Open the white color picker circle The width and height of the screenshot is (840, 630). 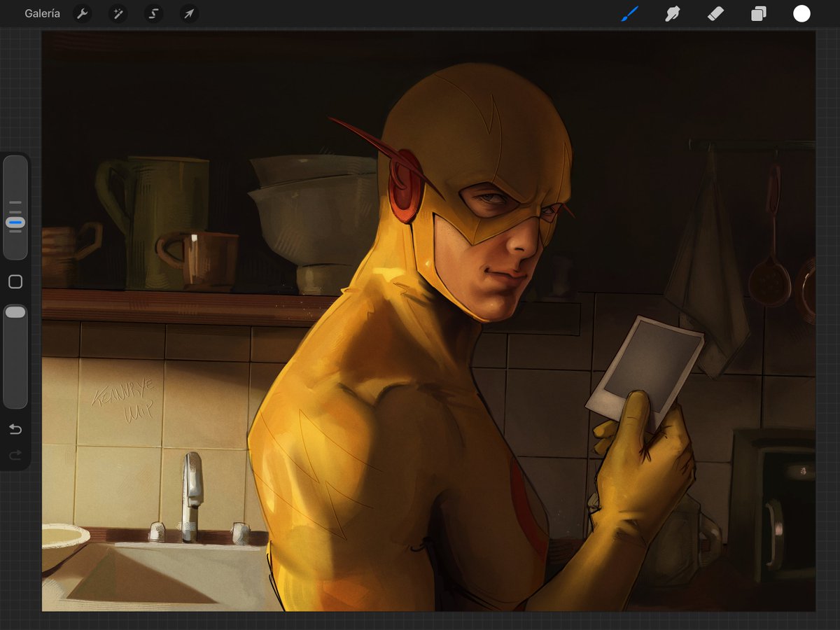pyautogui.click(x=801, y=13)
